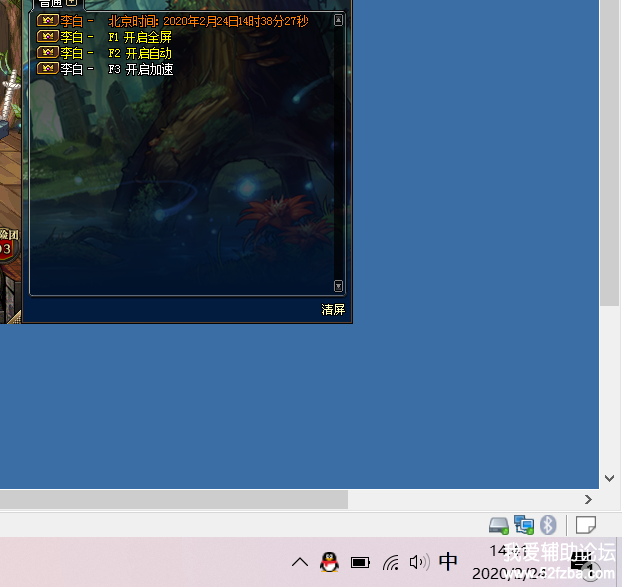Click the hard disk status icon
The width and height of the screenshot is (622, 587).
point(499,526)
